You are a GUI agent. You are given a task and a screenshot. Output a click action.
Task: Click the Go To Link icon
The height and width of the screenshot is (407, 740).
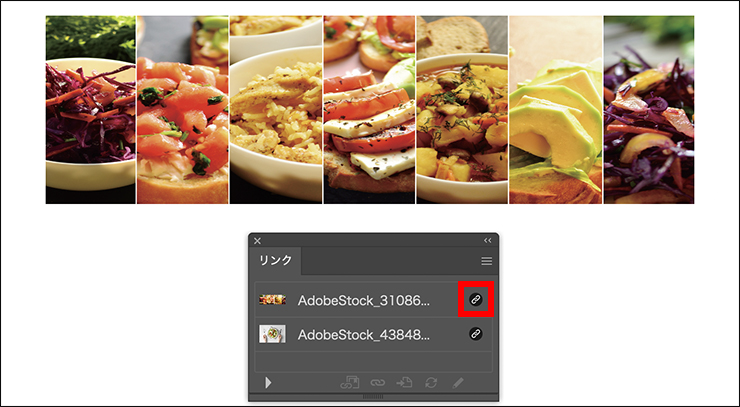click(404, 382)
